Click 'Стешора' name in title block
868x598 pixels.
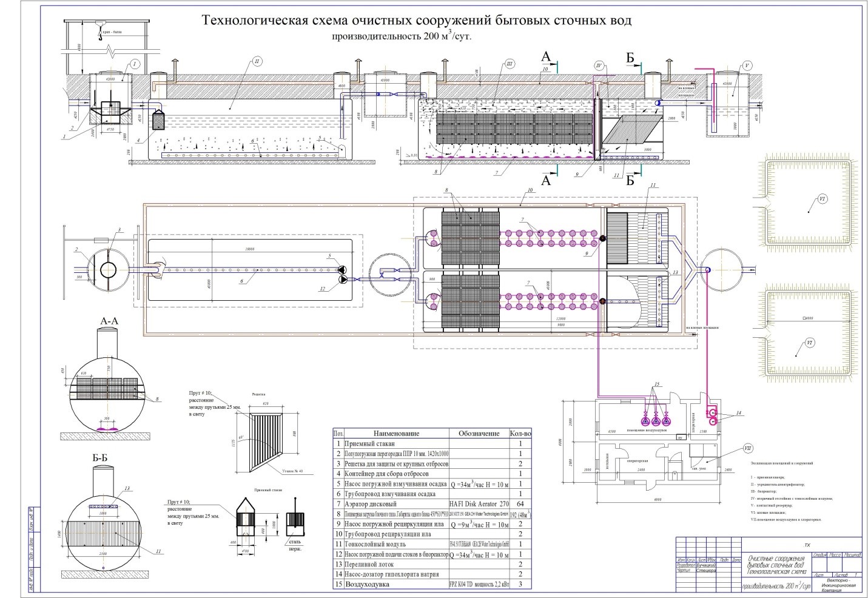[706, 570]
